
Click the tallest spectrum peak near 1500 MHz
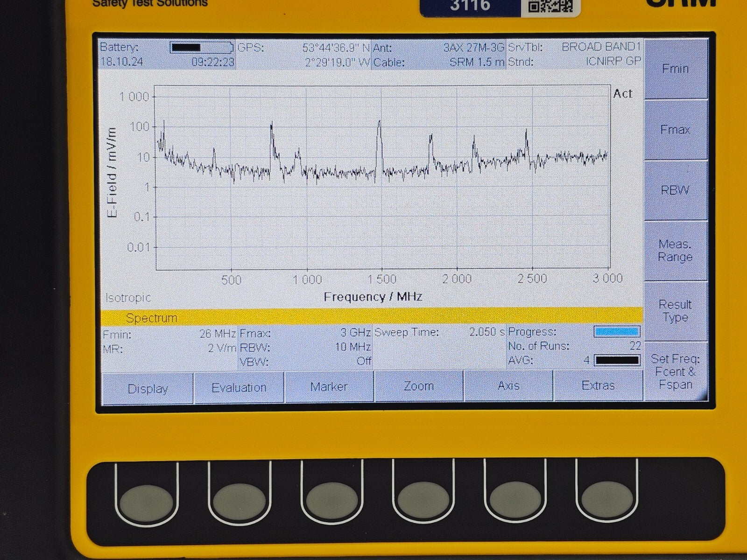tap(380, 122)
